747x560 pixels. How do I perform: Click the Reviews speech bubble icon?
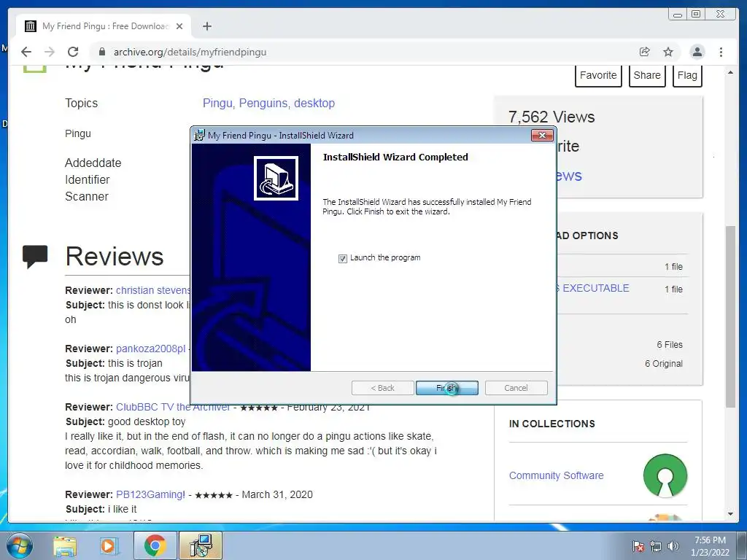click(x=35, y=257)
